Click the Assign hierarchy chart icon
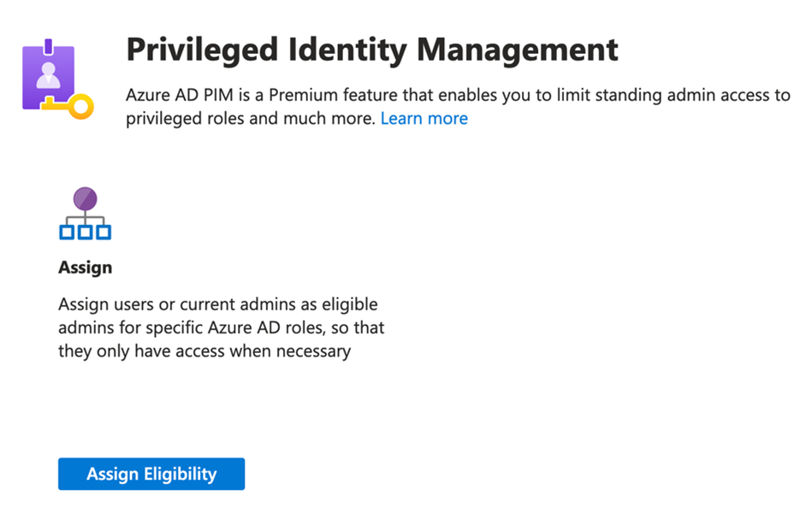Image resolution: width=812 pixels, height=507 pixels. click(x=85, y=215)
